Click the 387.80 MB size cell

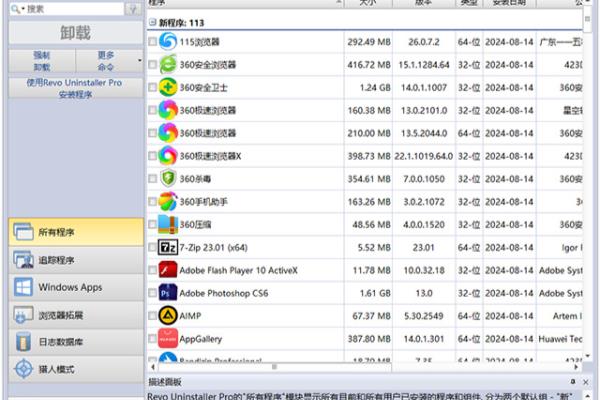pos(369,339)
